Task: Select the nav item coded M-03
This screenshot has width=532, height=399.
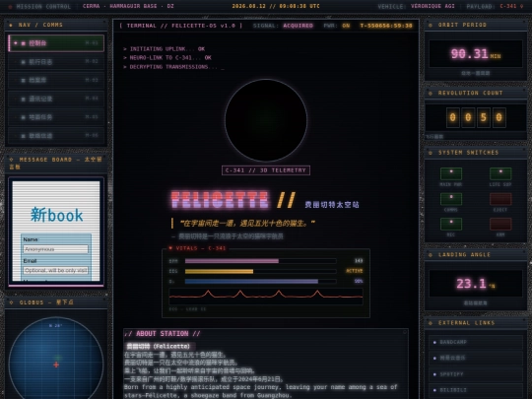Action: (x=56, y=80)
